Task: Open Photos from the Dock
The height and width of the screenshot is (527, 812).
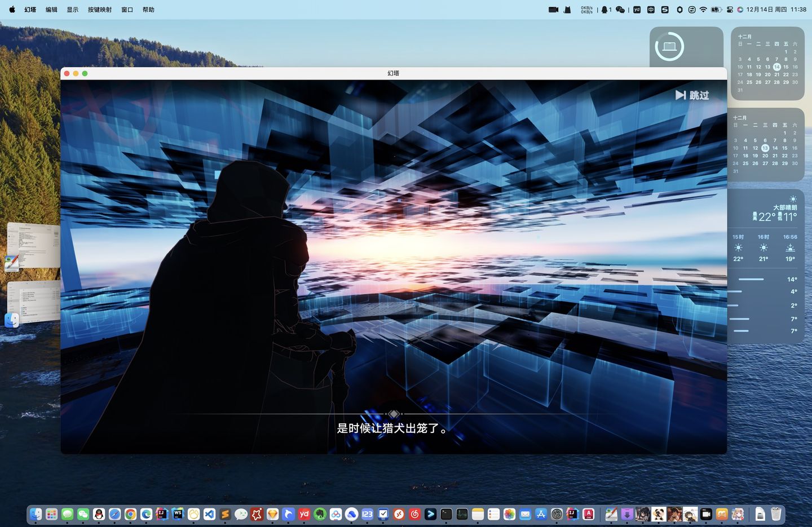Action: point(509,514)
